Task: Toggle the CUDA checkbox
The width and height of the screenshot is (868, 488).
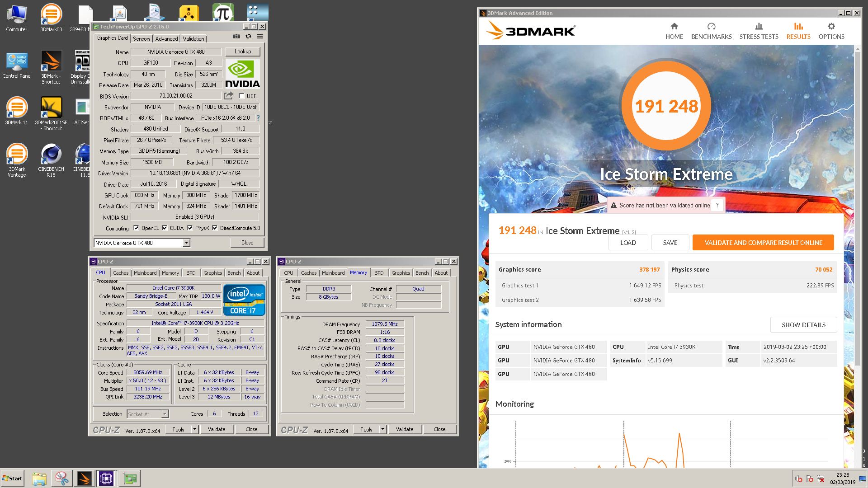Action: click(x=165, y=228)
